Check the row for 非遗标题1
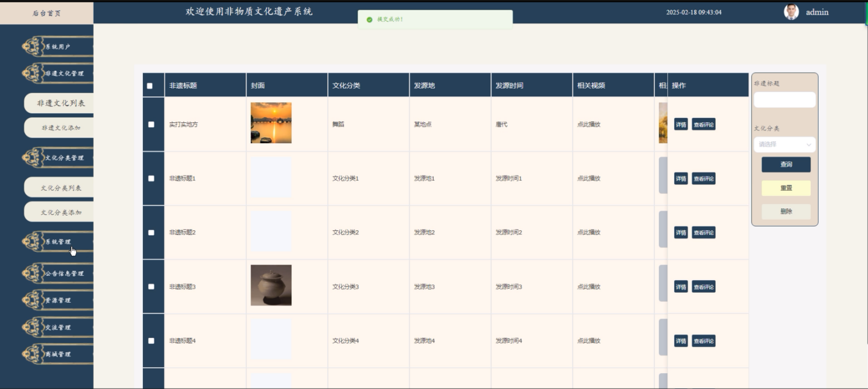Viewport: 868px width, 389px height. (x=151, y=178)
